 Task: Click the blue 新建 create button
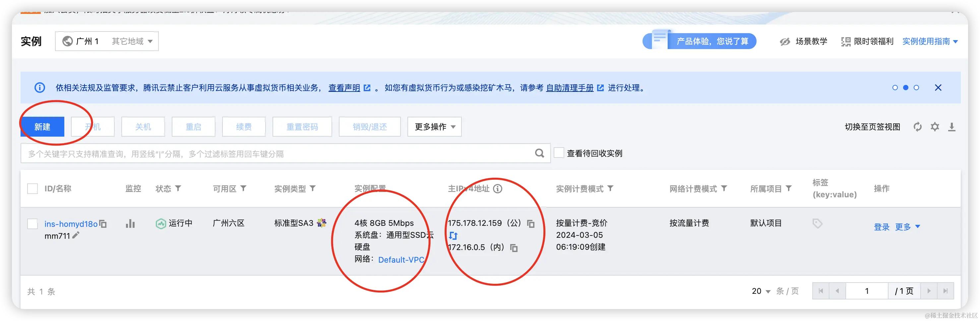pos(42,127)
